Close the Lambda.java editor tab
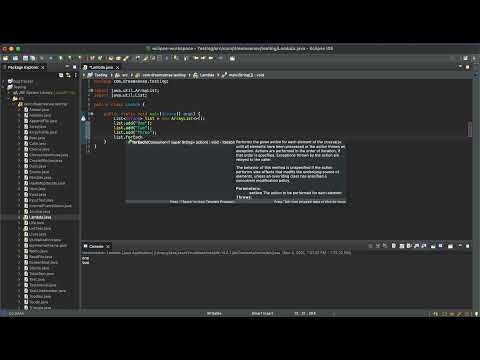The image size is (480, 360). click(x=117, y=67)
